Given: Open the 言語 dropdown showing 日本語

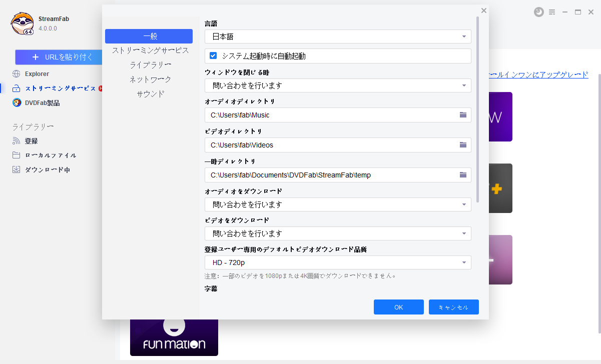Looking at the screenshot, I should (338, 36).
